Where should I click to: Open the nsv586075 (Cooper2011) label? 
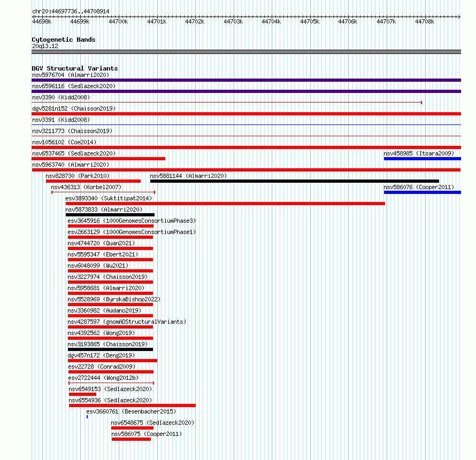pyautogui.click(x=147, y=434)
